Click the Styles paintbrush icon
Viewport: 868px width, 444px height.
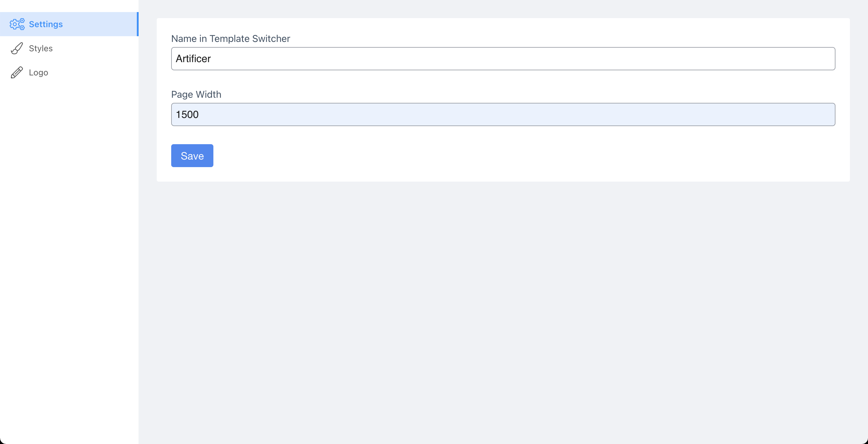(x=17, y=49)
